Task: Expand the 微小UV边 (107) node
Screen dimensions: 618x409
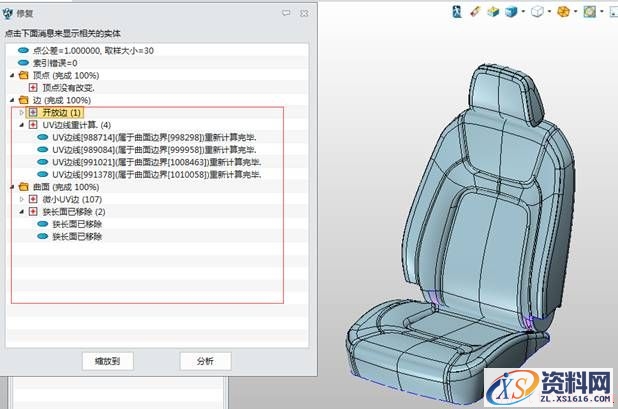Action: (x=22, y=199)
